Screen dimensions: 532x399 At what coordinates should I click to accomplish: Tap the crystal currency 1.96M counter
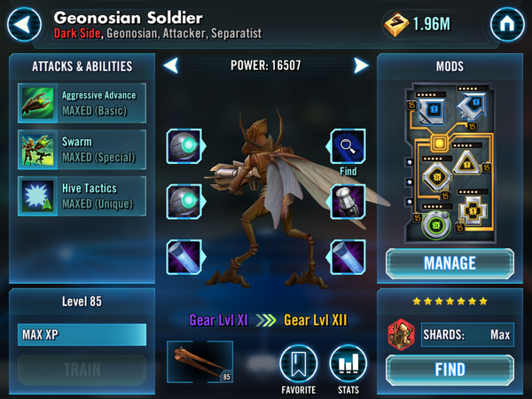(418, 24)
